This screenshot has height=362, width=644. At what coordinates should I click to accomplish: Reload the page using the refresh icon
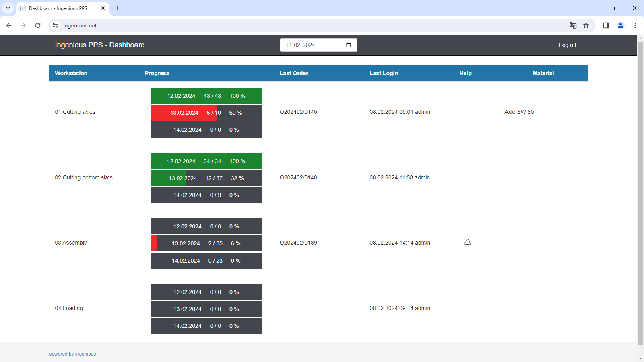tap(38, 25)
